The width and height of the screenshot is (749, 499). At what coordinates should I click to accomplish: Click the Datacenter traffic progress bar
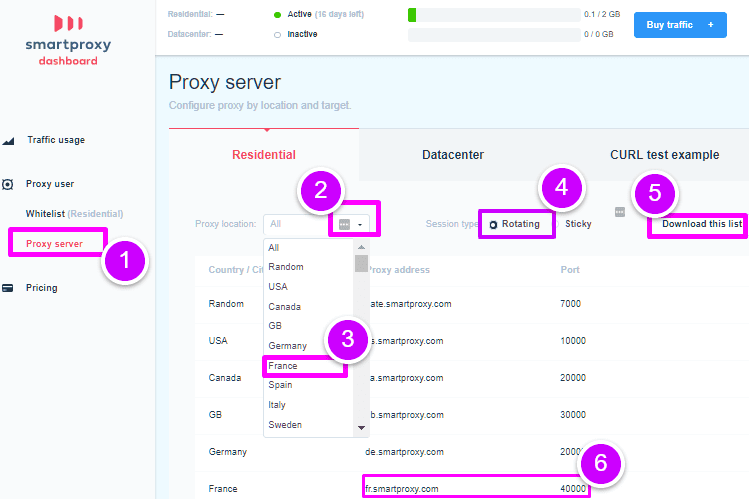point(494,35)
